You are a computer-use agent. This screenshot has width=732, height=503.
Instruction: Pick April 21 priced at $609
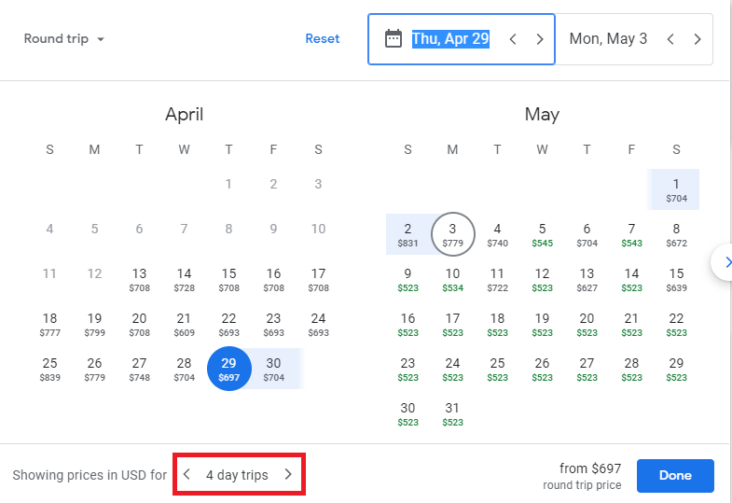coord(184,325)
